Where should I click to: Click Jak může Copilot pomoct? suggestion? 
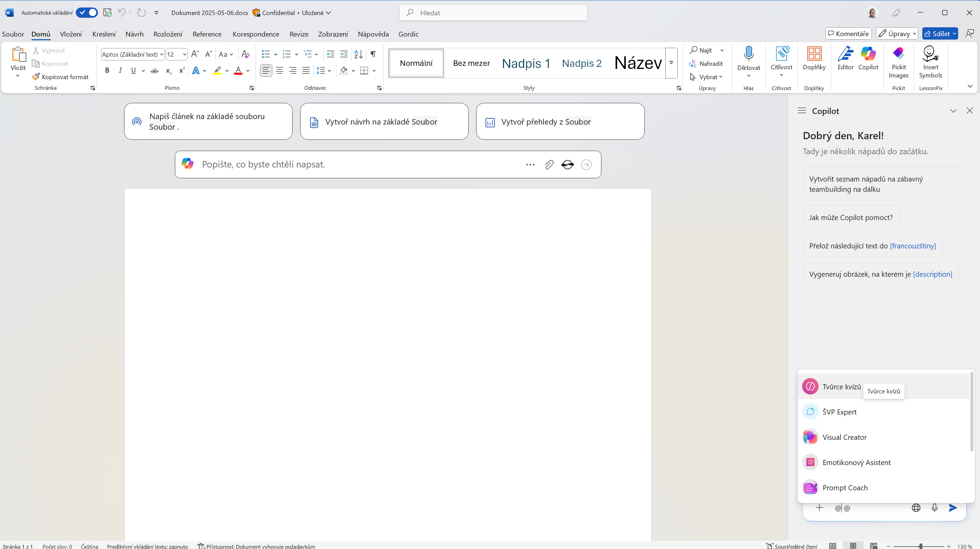coord(851,217)
